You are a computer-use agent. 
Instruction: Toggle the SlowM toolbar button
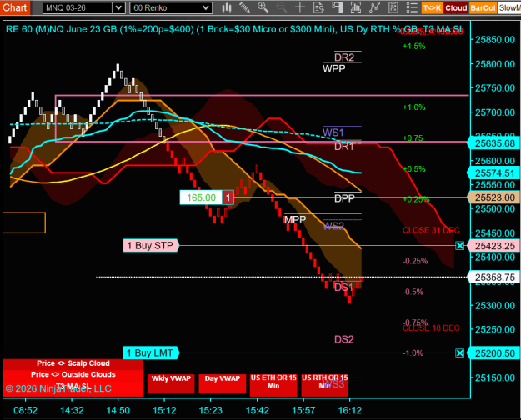tap(509, 8)
